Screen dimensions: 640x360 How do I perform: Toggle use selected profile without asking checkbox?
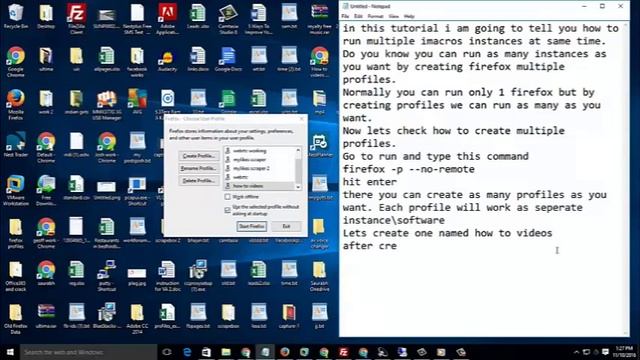pyautogui.click(x=228, y=210)
